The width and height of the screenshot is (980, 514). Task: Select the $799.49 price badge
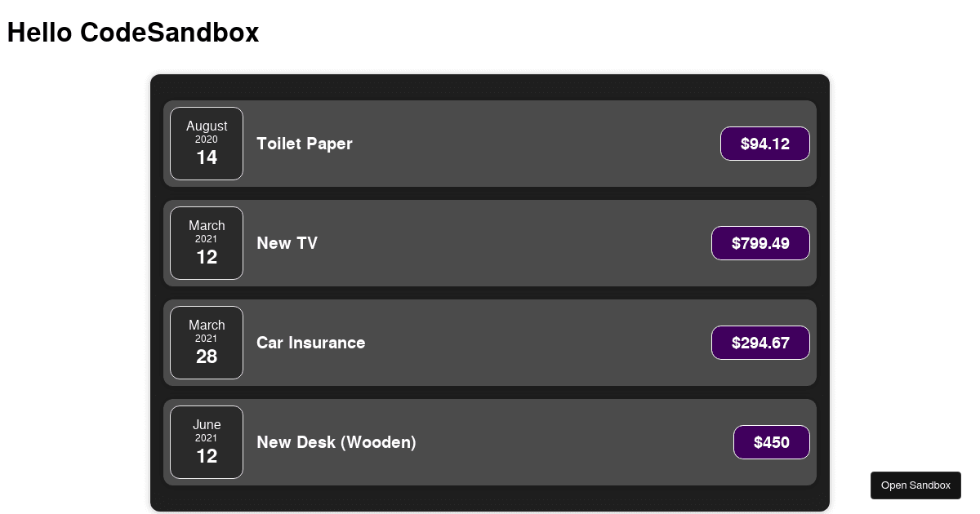[x=760, y=243]
